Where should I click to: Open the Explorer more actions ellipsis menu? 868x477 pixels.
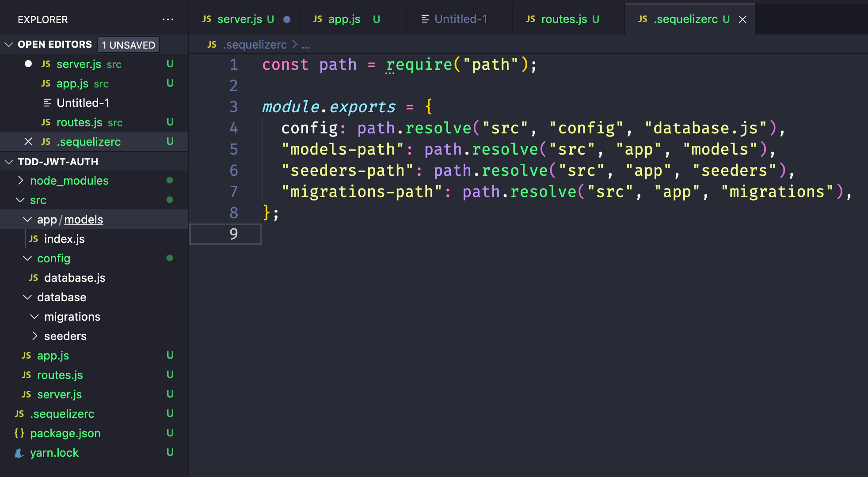tap(168, 19)
